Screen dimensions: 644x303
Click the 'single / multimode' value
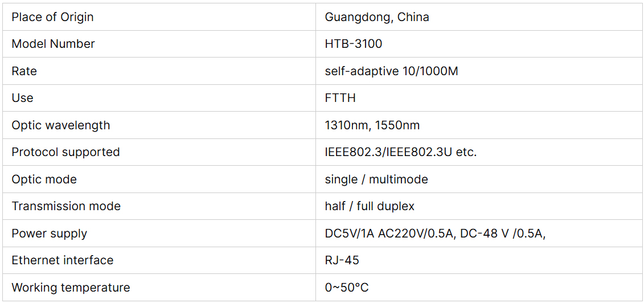click(376, 179)
